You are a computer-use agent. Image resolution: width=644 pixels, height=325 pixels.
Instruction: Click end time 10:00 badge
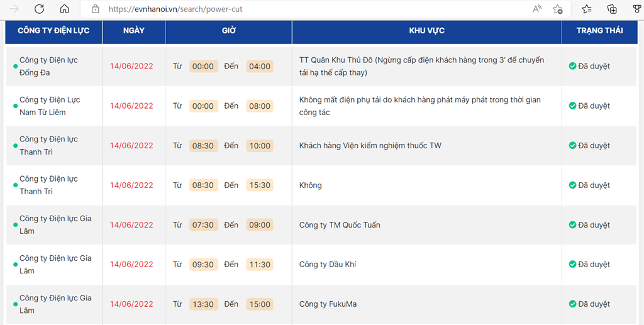260,146
